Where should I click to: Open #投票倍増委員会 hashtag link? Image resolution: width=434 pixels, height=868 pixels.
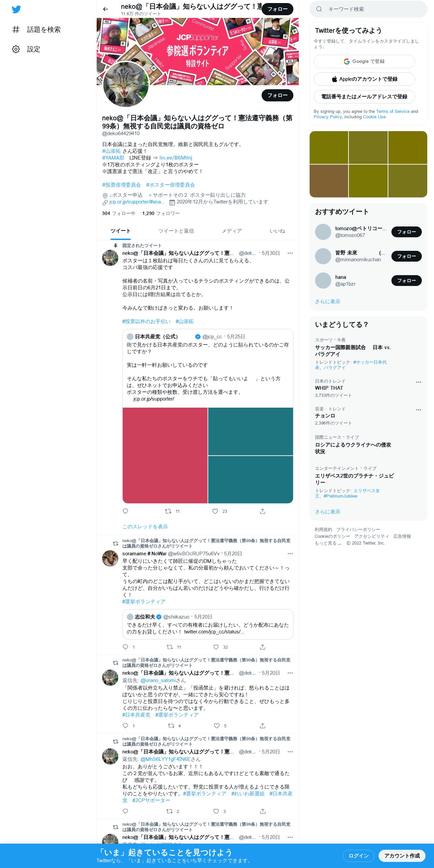(x=121, y=185)
